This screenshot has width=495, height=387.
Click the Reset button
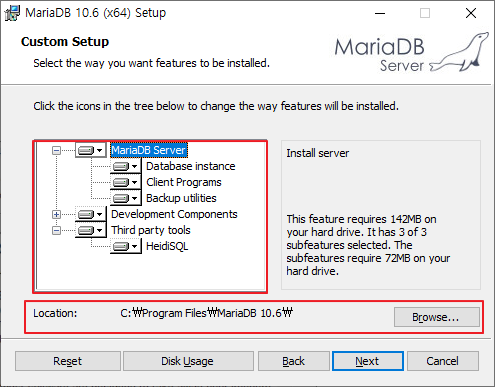pyautogui.click(x=68, y=361)
